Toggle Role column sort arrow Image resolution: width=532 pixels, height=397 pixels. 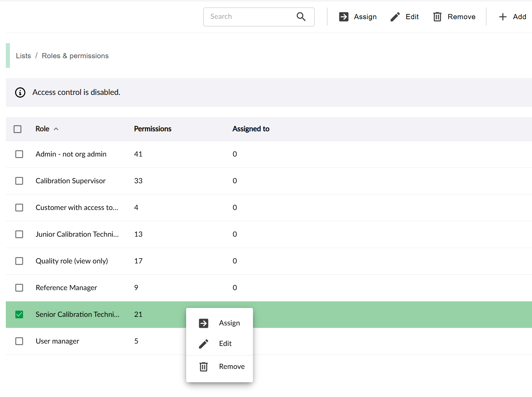pos(56,129)
